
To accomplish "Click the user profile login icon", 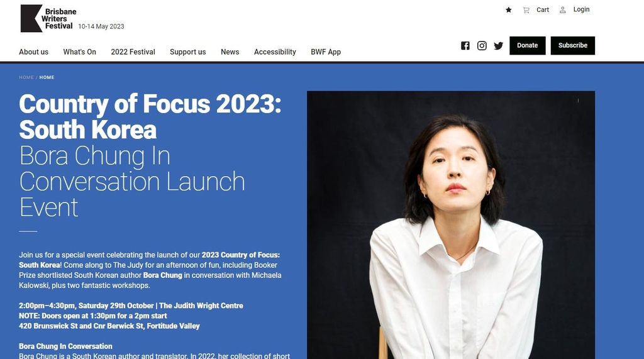I will (563, 10).
